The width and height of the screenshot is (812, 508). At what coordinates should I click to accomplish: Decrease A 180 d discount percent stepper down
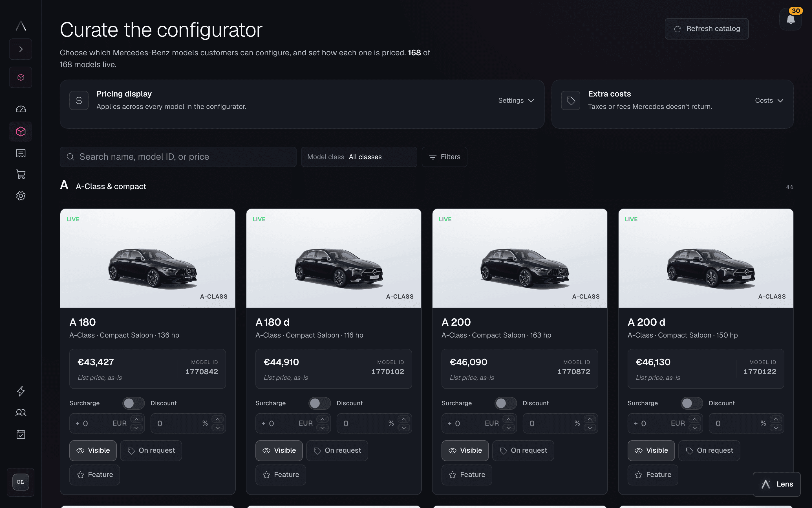[x=404, y=428]
